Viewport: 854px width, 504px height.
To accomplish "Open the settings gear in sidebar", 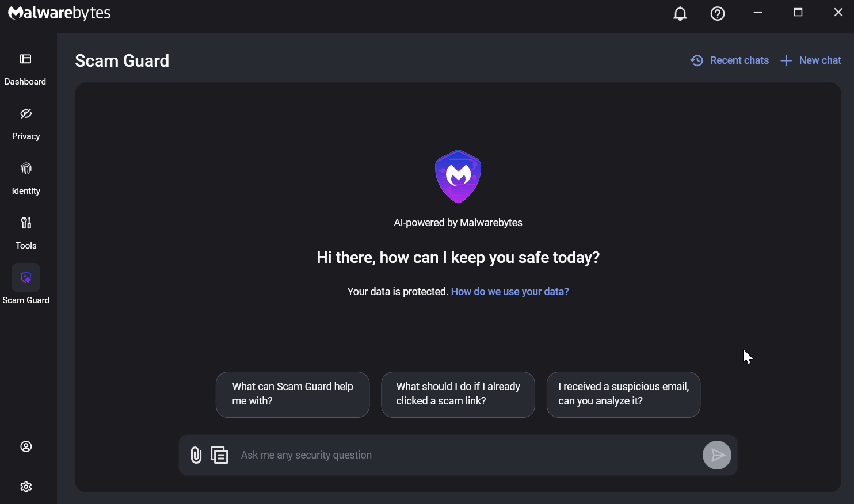I will (x=26, y=487).
